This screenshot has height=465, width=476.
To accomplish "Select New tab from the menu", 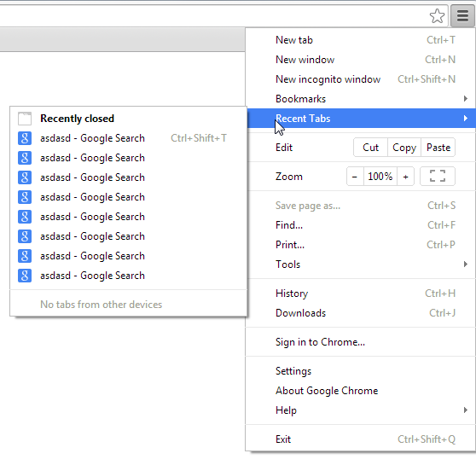I will click(361, 40).
